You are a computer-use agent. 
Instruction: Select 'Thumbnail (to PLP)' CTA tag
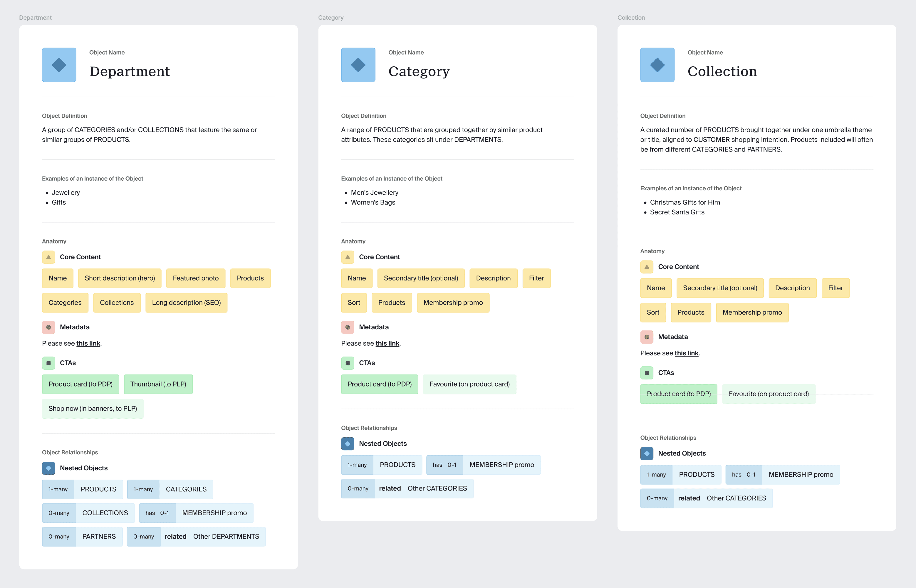[x=158, y=384]
